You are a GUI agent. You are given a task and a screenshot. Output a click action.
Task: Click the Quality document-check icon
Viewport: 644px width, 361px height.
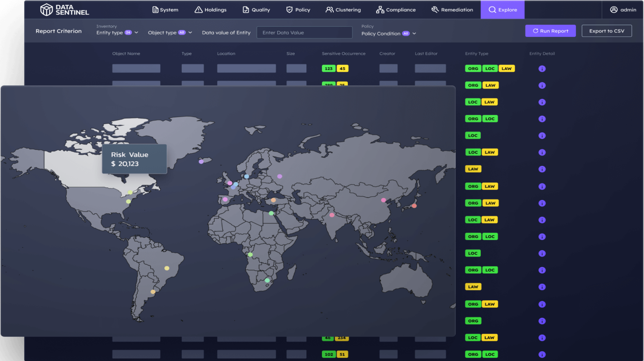[x=246, y=10]
